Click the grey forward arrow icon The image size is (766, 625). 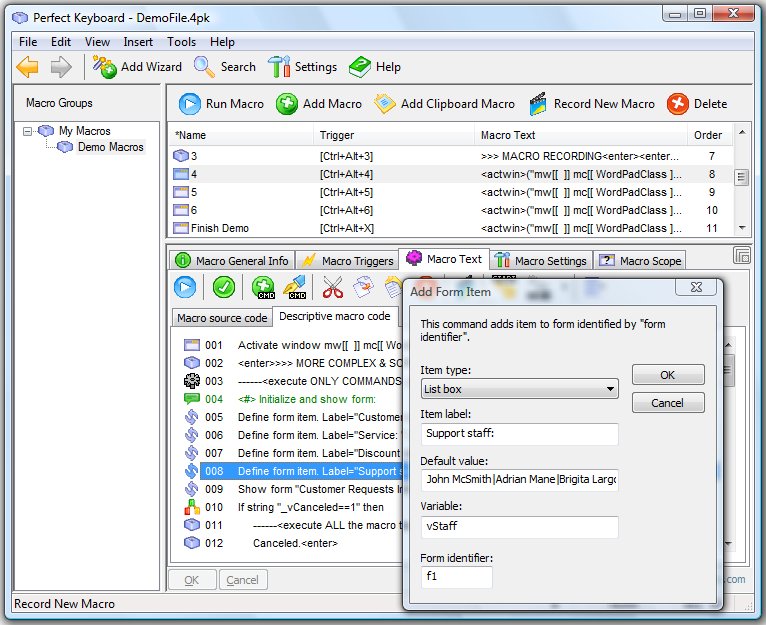61,66
